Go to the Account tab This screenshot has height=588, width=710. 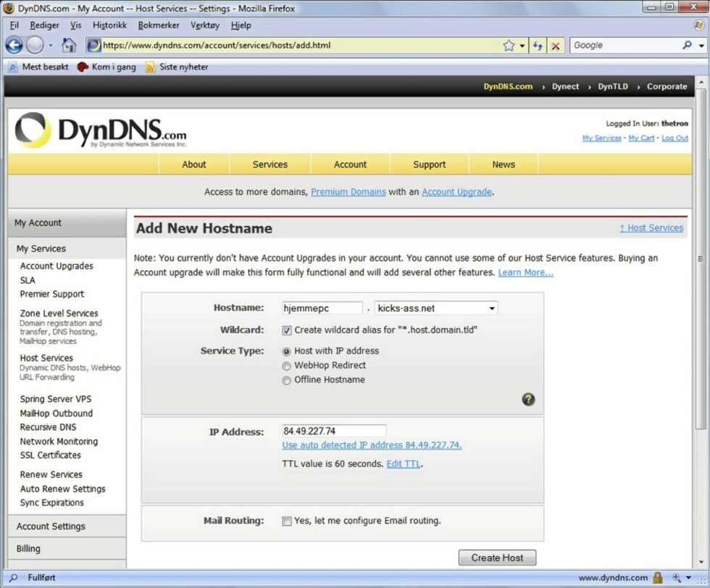(x=350, y=164)
